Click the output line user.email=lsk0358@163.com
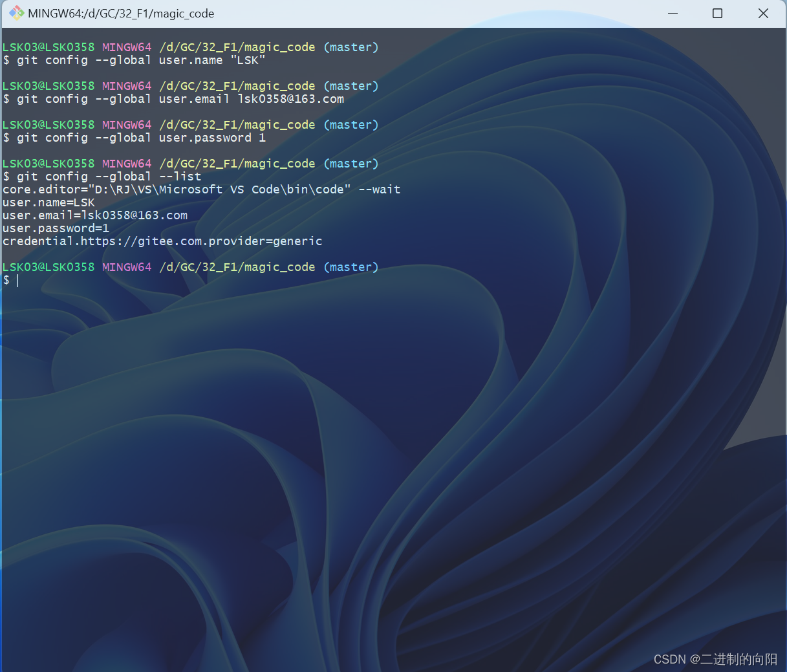787x672 pixels. [x=95, y=215]
